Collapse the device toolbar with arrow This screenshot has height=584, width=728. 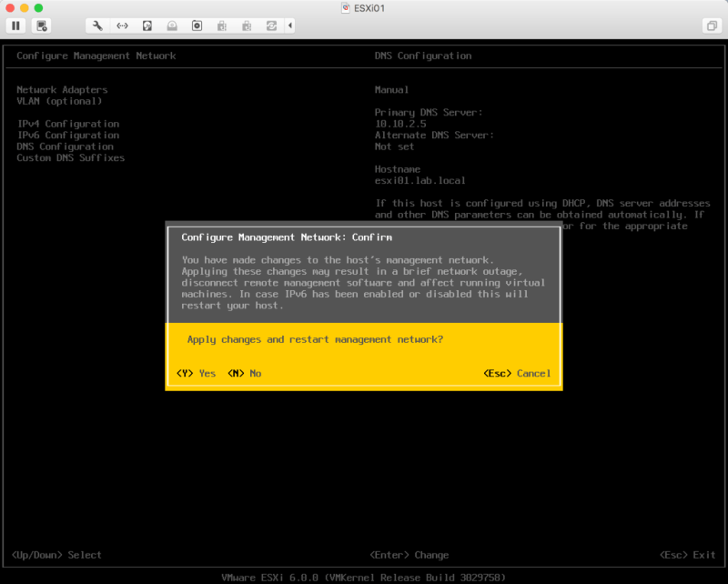290,25
